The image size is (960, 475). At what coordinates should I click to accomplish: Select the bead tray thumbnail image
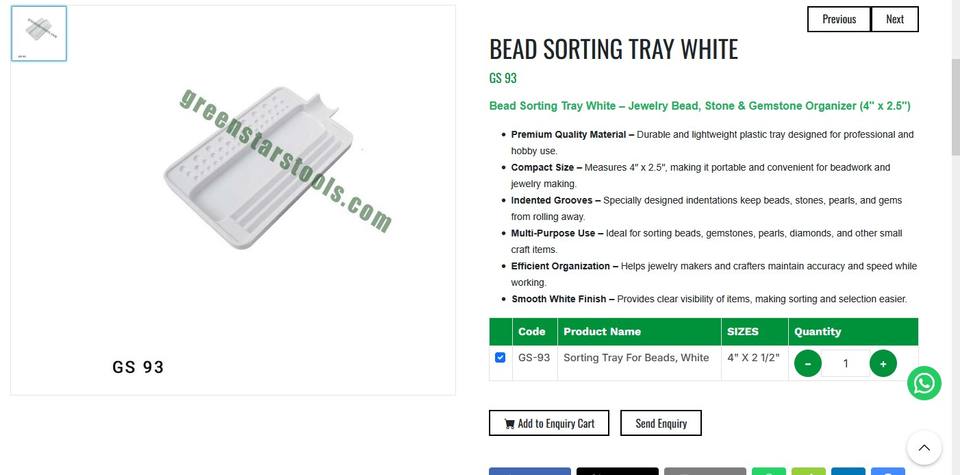(x=39, y=33)
